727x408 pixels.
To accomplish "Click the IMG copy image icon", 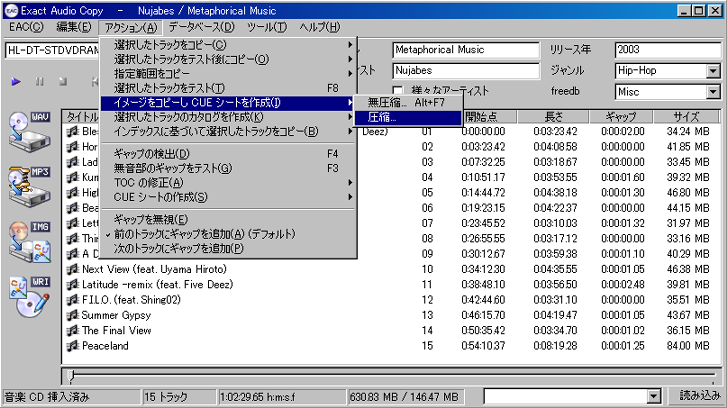I will click(x=30, y=242).
